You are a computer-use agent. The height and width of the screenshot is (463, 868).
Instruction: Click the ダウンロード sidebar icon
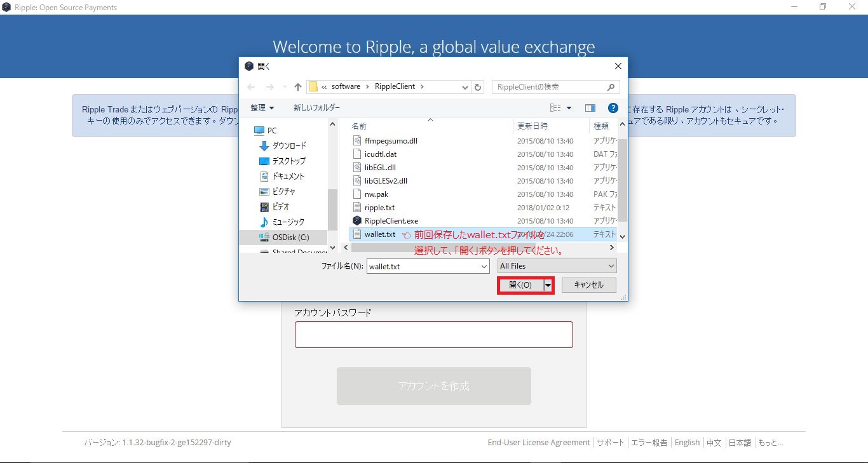pos(263,145)
